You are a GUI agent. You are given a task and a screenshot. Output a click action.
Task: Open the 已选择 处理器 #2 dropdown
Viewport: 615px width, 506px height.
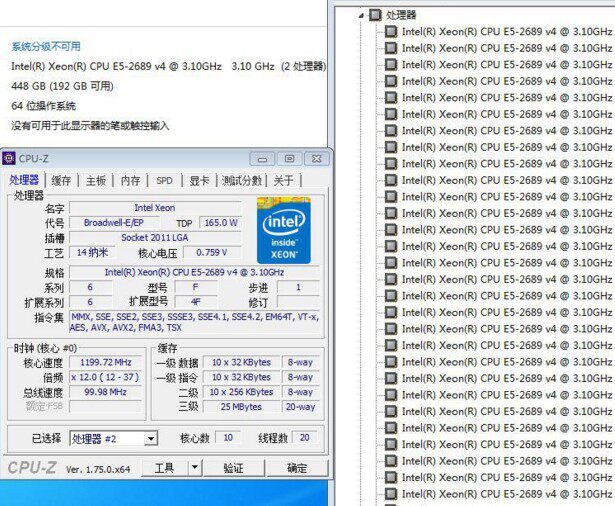pos(114,438)
